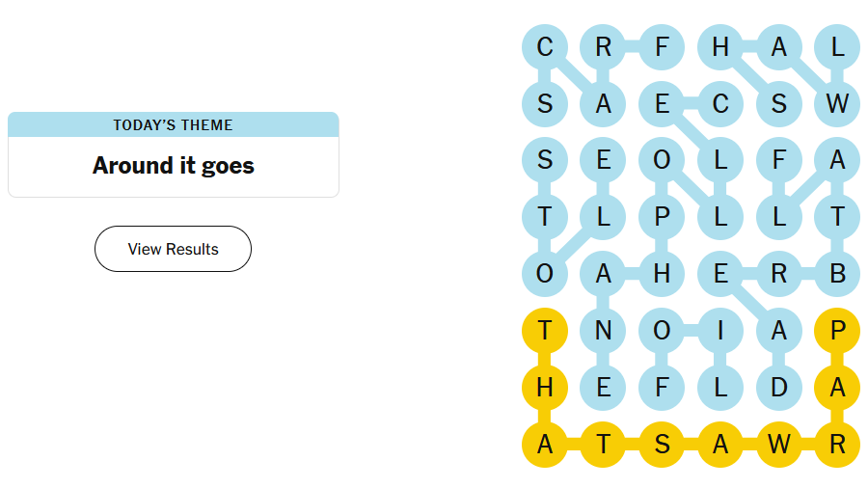868x488 pixels.
Task: Select the blue letter P tile
Action: [x=662, y=217]
